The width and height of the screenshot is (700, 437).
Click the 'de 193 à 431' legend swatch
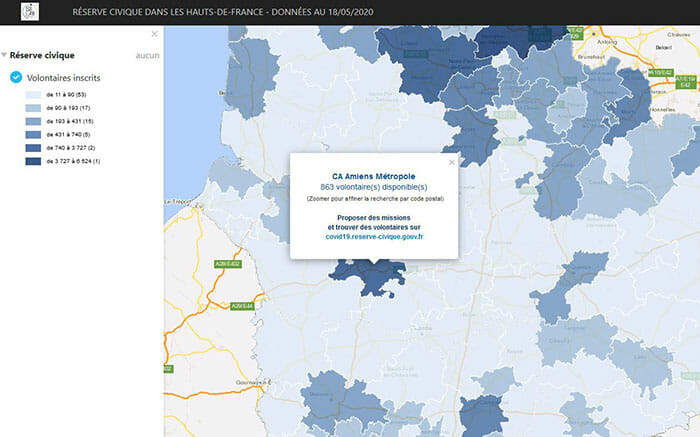tap(34, 120)
